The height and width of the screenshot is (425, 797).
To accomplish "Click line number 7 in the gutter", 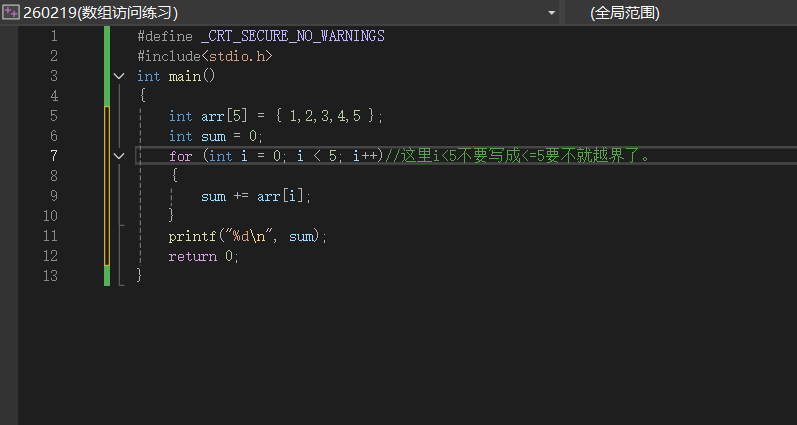I will tap(54, 156).
